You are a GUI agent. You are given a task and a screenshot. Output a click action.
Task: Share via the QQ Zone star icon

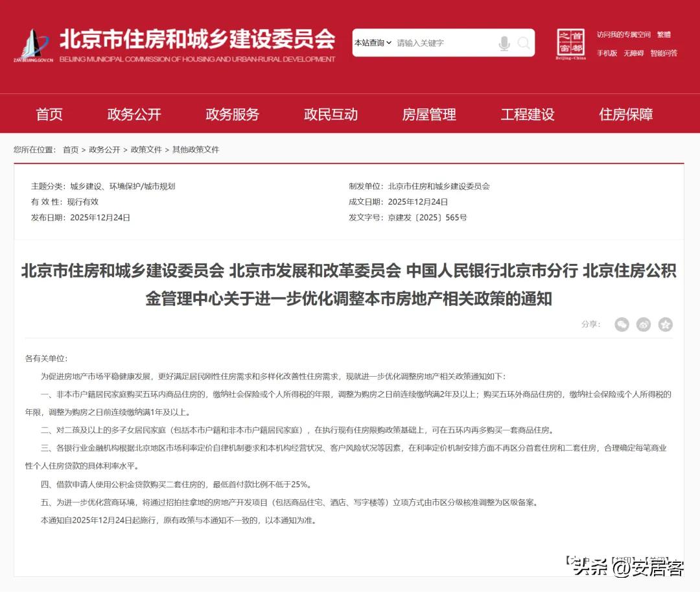click(665, 324)
